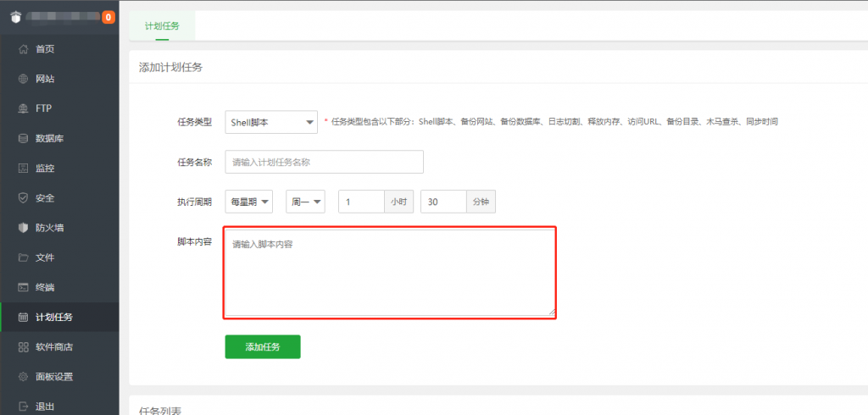This screenshot has width=868, height=415.
Task: Open the 首页 menu item
Action: [x=59, y=49]
